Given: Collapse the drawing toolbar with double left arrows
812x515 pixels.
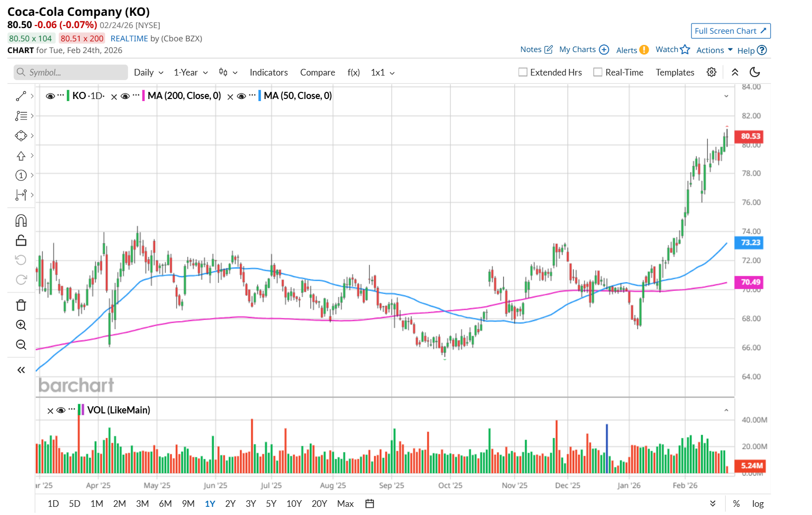Looking at the screenshot, I should coord(21,370).
